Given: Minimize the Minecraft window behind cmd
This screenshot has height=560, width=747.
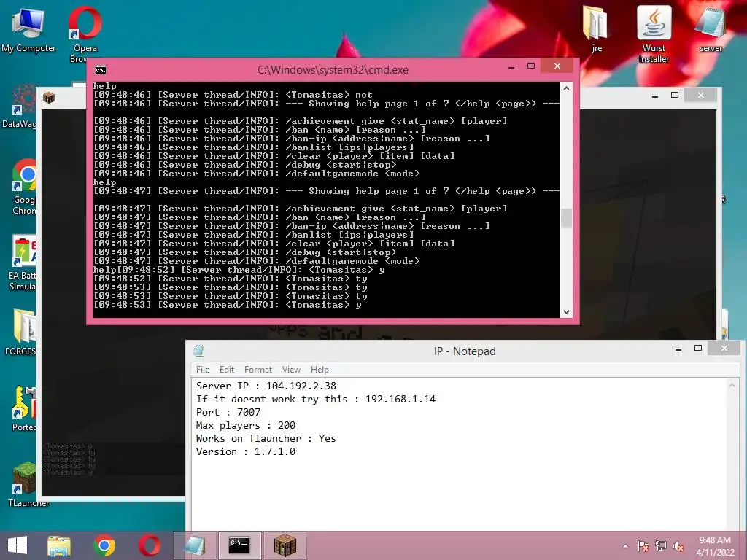Looking at the screenshot, I should (x=655, y=96).
